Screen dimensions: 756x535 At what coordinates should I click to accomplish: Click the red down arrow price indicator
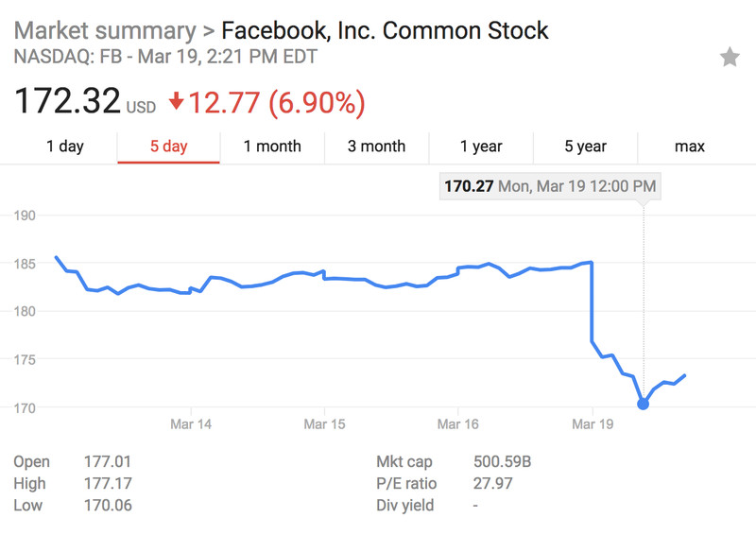click(177, 101)
